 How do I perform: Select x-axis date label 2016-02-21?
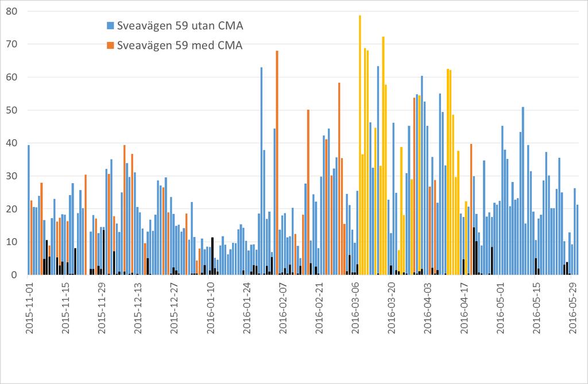pyautogui.click(x=319, y=308)
